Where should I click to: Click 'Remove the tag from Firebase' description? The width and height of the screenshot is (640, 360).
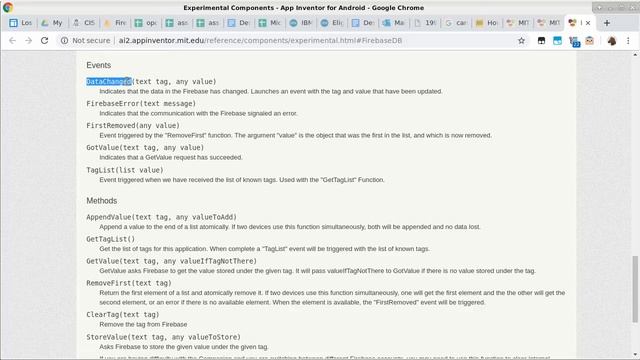coord(143,324)
